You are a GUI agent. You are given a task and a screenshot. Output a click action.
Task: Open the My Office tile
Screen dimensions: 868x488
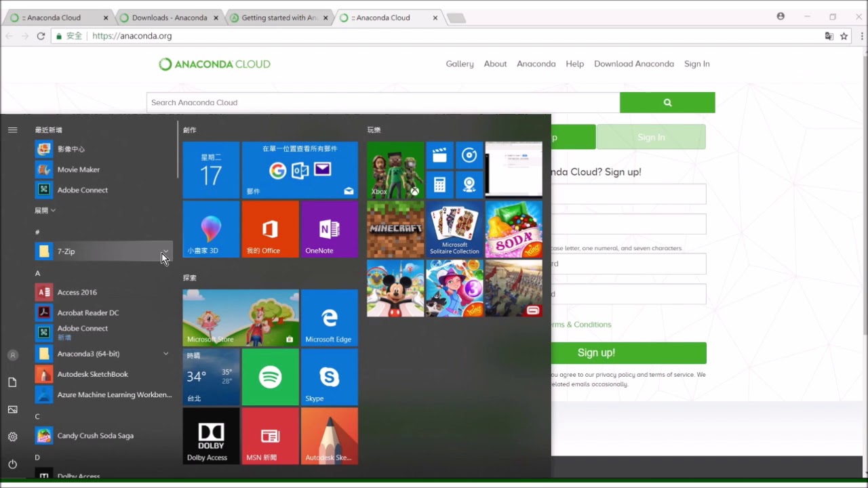coord(270,229)
